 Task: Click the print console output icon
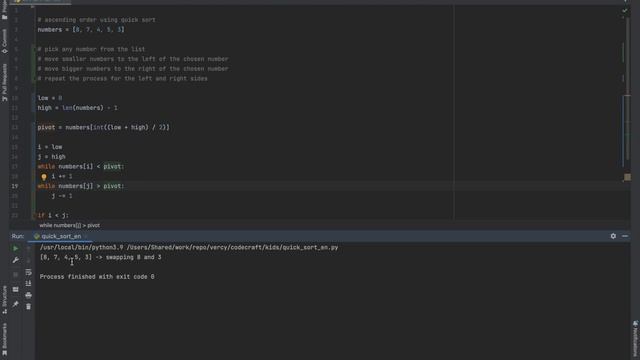pyautogui.click(x=28, y=295)
